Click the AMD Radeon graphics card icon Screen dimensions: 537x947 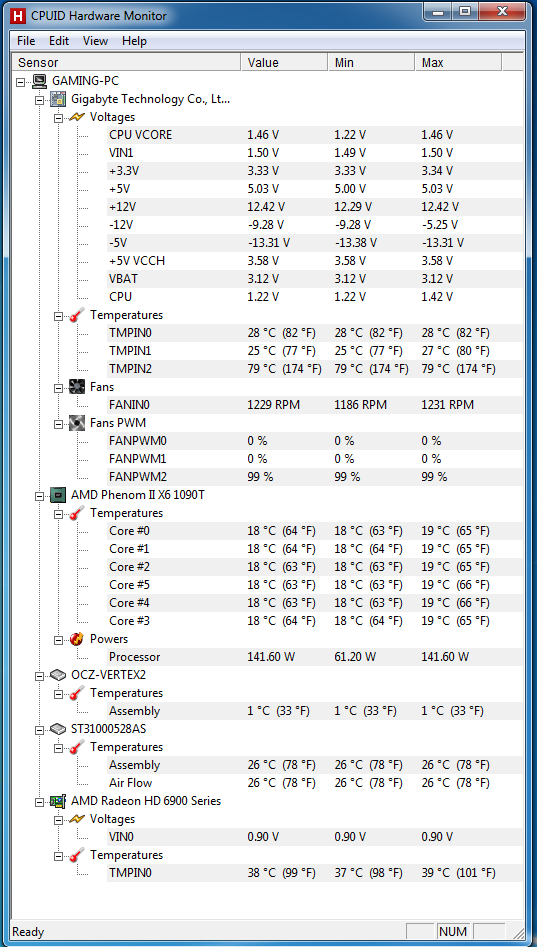(59, 801)
